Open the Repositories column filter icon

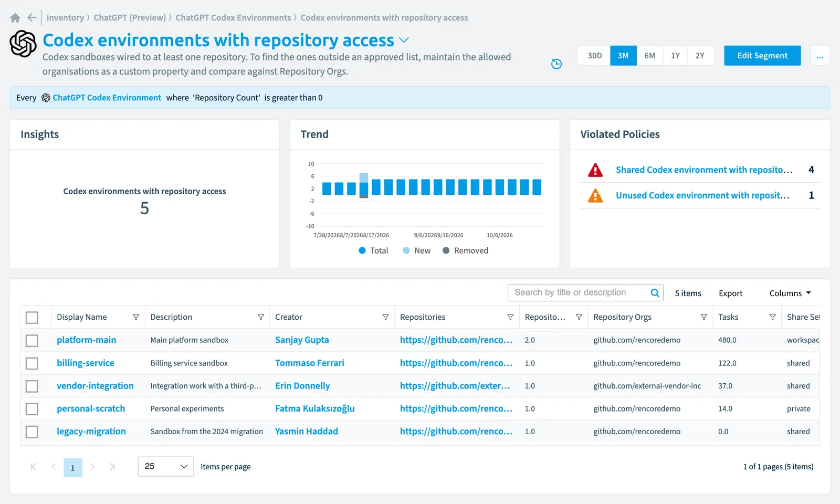tap(510, 317)
